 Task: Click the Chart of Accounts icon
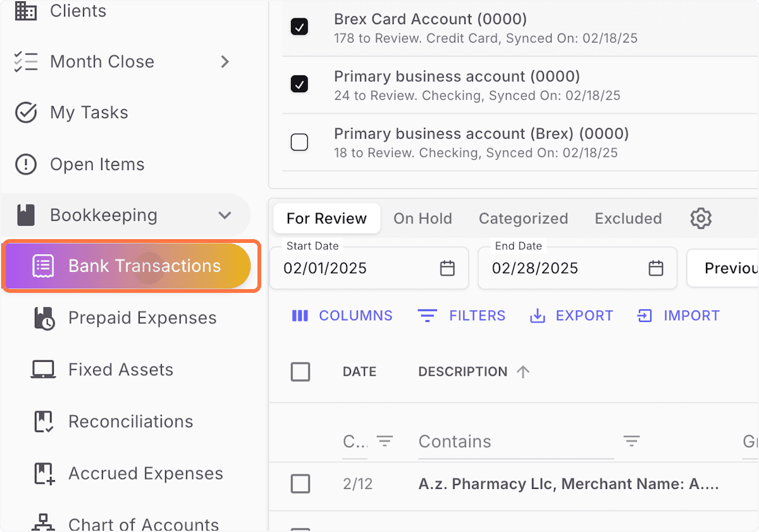tap(42, 523)
